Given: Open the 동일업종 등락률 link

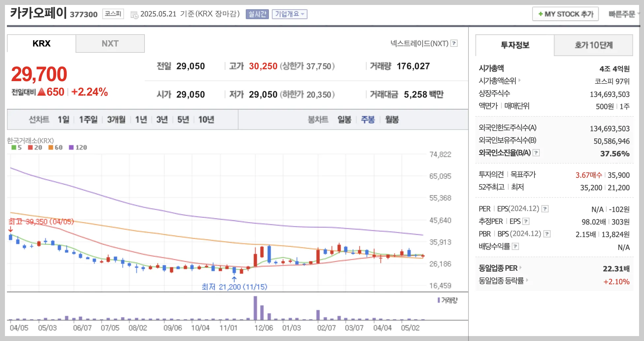Looking at the screenshot, I should click(501, 280).
